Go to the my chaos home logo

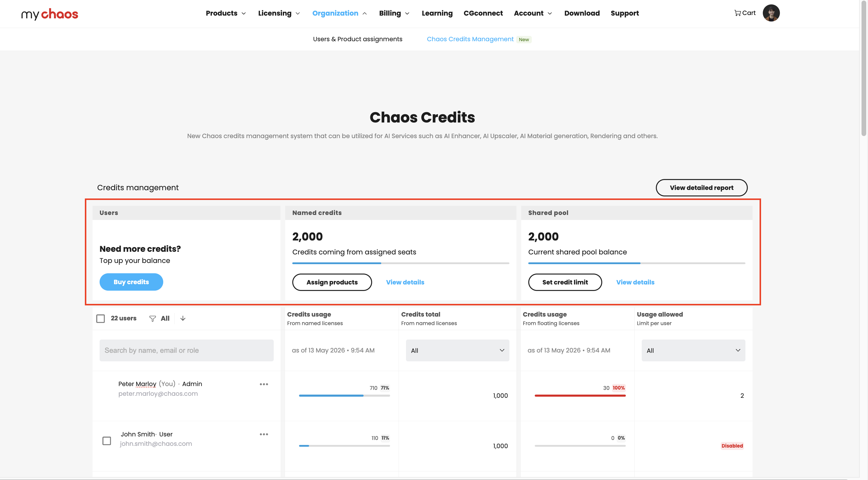49,14
